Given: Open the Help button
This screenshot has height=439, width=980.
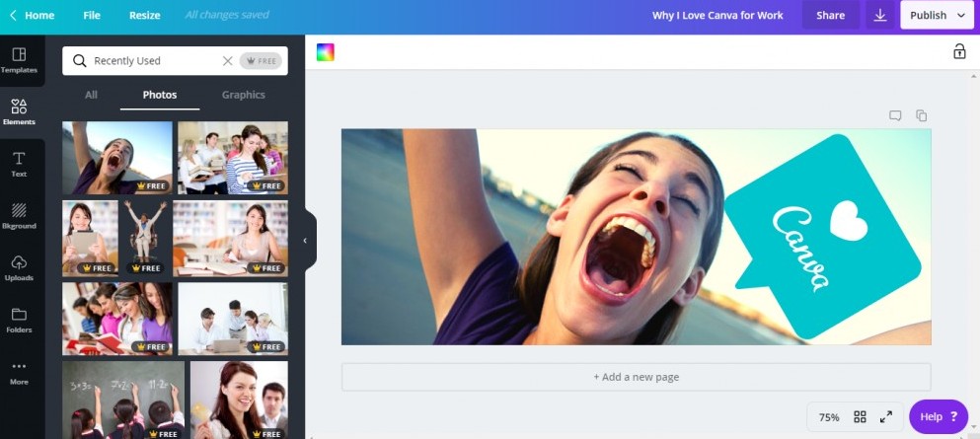Looking at the screenshot, I should (x=939, y=416).
